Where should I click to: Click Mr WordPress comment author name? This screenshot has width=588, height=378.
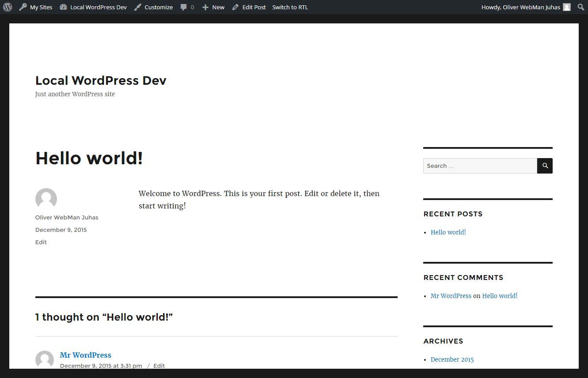click(x=86, y=355)
